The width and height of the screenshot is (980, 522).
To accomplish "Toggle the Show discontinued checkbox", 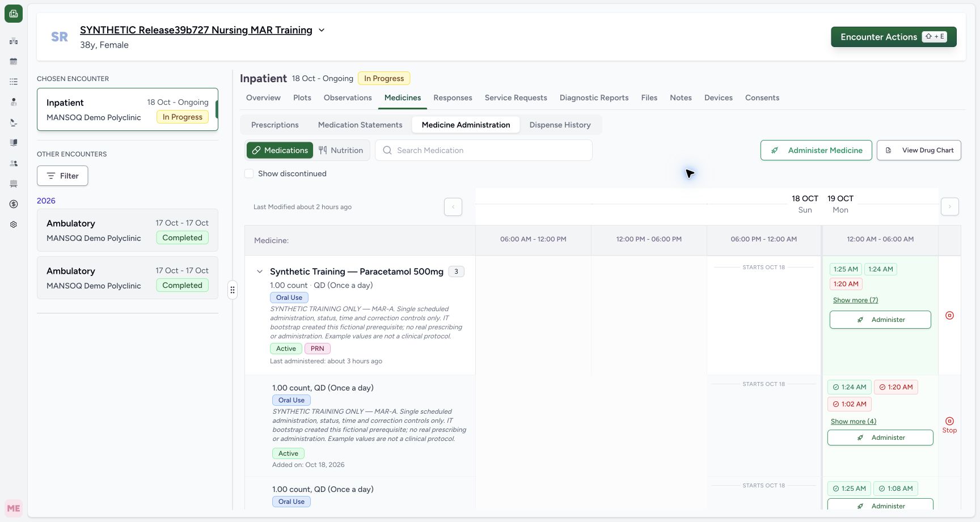I will point(249,173).
